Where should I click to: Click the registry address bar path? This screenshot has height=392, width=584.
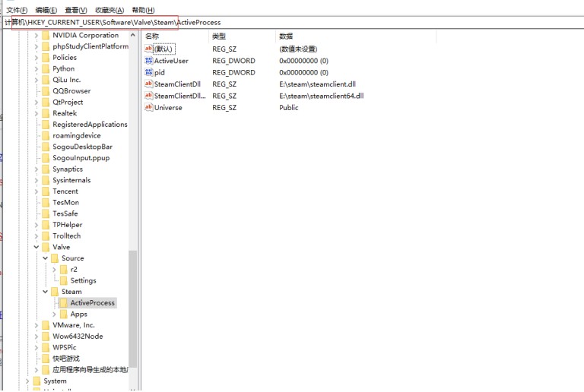tap(113, 22)
